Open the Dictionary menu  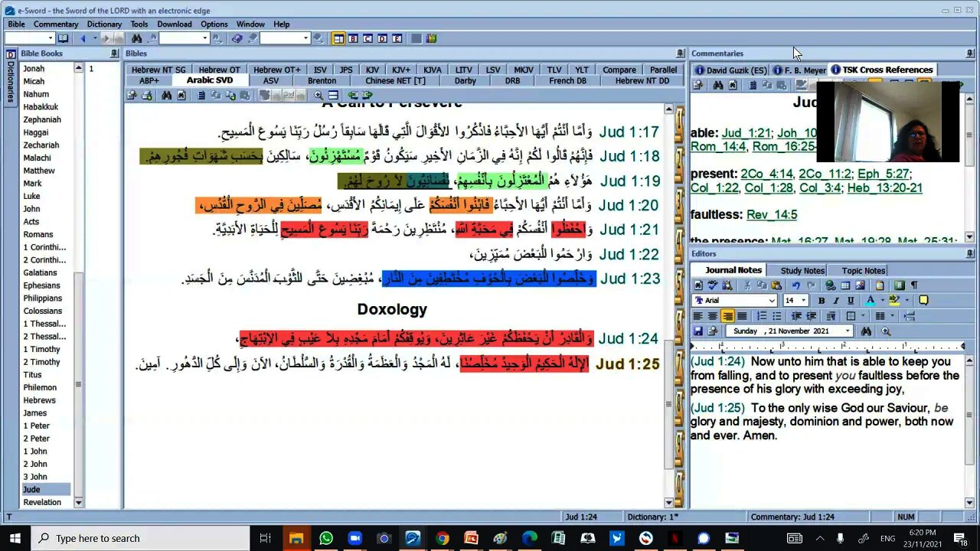point(104,24)
